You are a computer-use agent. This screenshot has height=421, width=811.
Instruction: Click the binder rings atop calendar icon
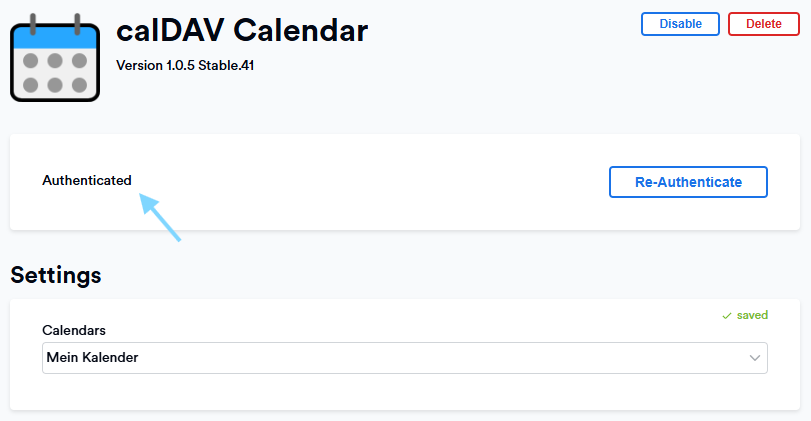[x=55, y=24]
